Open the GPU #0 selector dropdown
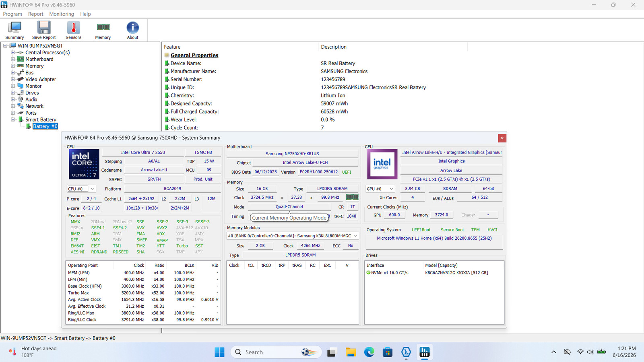The image size is (644, 362). [380, 189]
